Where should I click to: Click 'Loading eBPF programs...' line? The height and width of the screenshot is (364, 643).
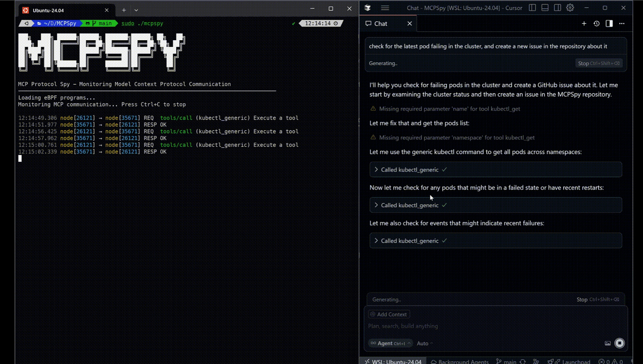(57, 98)
